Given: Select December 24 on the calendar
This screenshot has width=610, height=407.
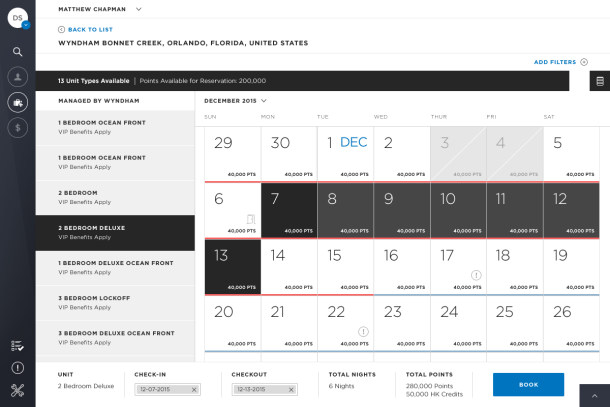Looking at the screenshot, I should (458, 323).
